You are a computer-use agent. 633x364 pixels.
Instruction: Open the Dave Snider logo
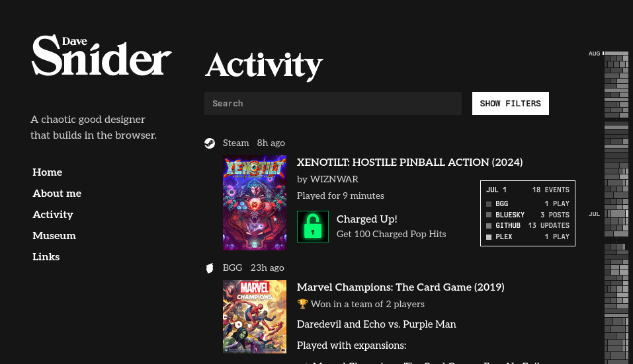coord(101,55)
